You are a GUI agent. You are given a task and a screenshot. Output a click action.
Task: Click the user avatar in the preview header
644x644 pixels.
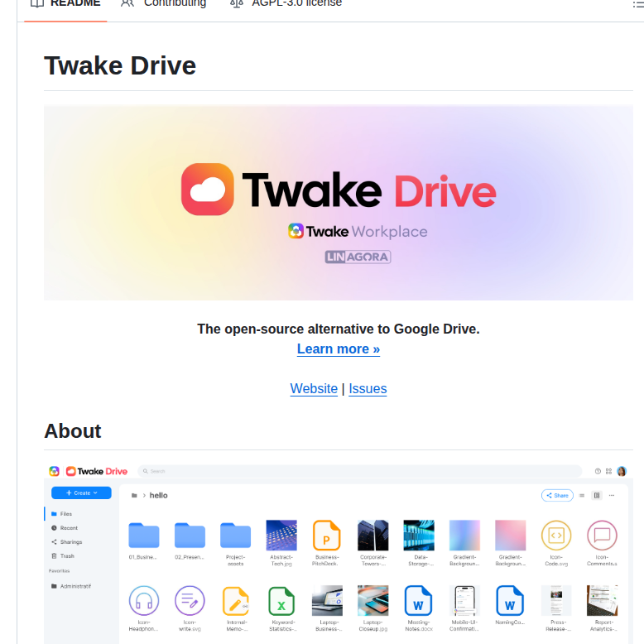point(622,471)
